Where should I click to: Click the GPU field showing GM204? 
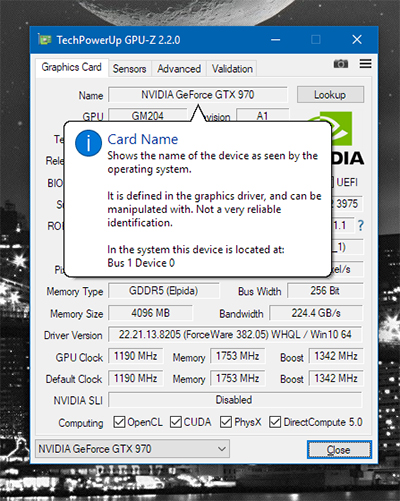coord(148,115)
